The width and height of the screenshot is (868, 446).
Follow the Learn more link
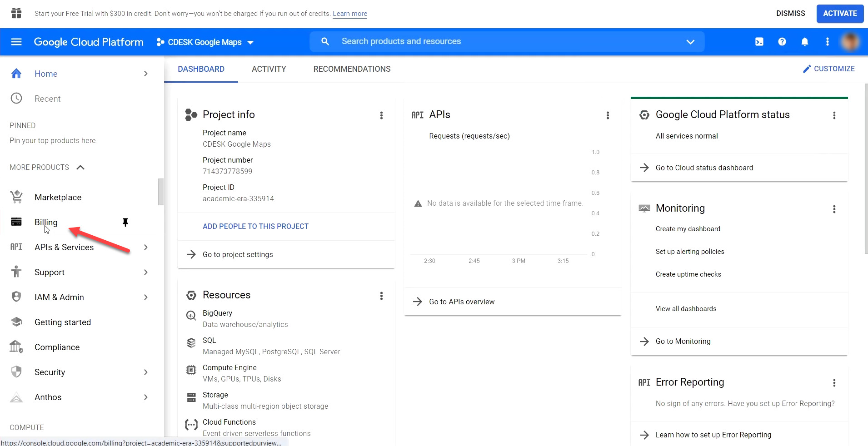(x=350, y=14)
